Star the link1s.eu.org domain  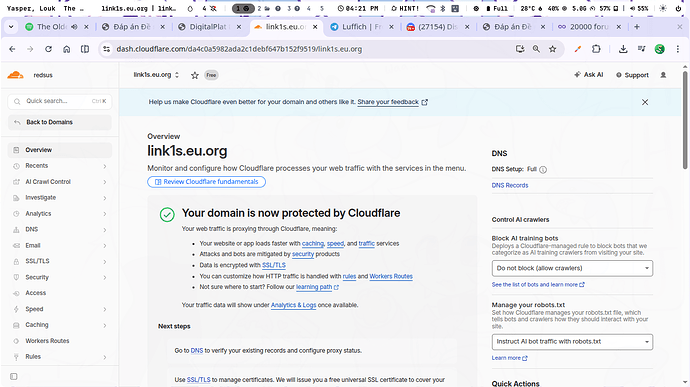click(x=195, y=75)
